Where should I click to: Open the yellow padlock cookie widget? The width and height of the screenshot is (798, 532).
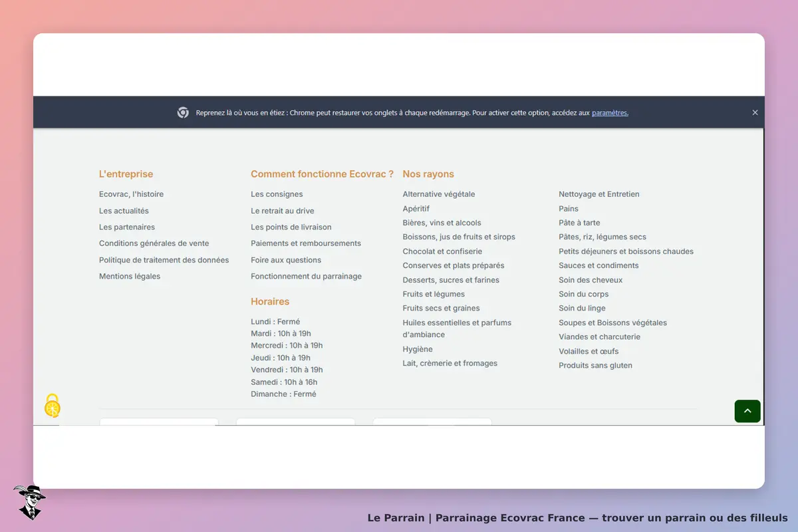click(53, 406)
